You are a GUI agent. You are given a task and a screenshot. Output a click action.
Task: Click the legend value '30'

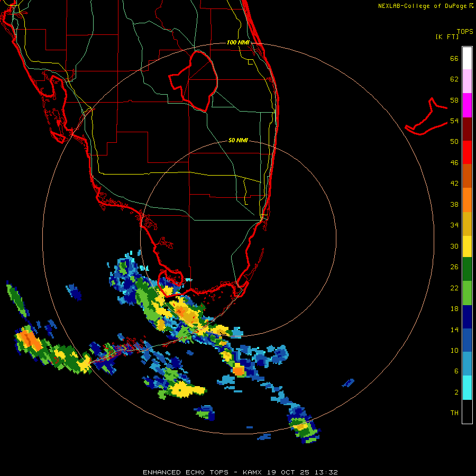pyautogui.click(x=454, y=246)
